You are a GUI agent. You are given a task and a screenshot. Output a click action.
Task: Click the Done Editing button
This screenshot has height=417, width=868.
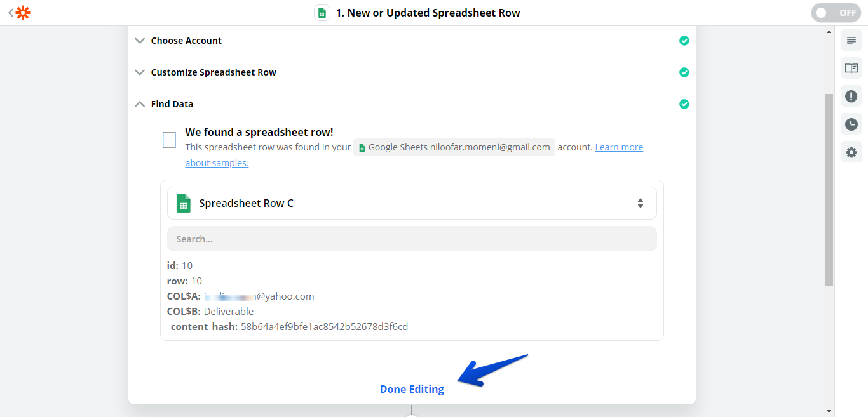coord(412,389)
